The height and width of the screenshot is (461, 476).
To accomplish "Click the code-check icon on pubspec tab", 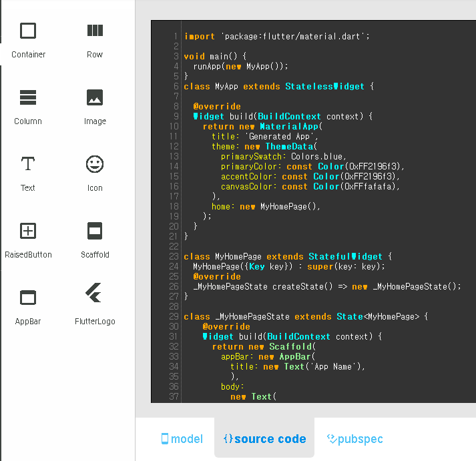I will [x=332, y=439].
